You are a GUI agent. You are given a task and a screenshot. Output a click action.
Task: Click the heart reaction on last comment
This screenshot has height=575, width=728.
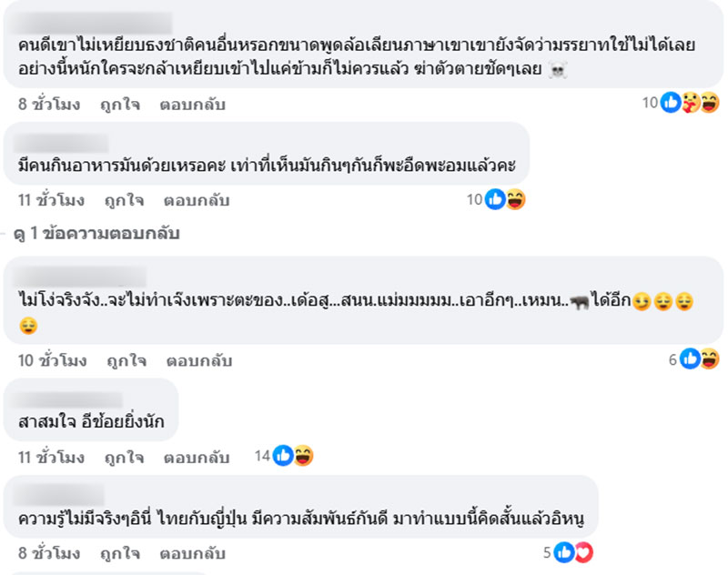[583, 552]
